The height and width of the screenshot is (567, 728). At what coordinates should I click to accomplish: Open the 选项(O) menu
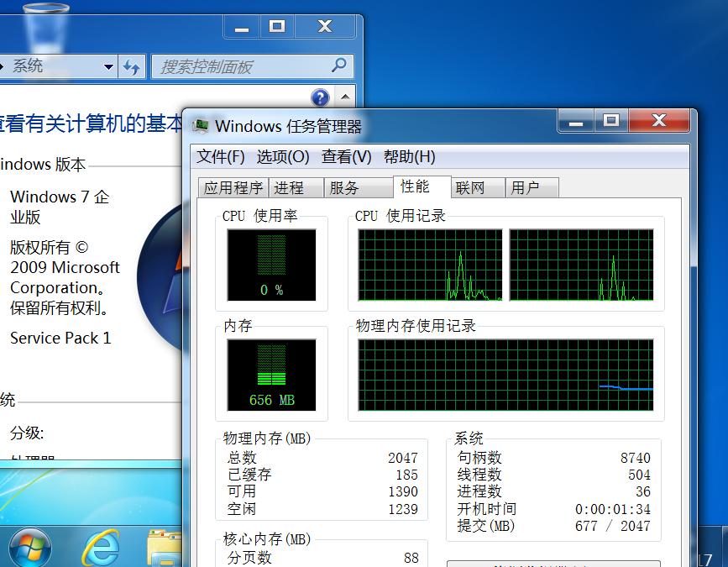(282, 157)
